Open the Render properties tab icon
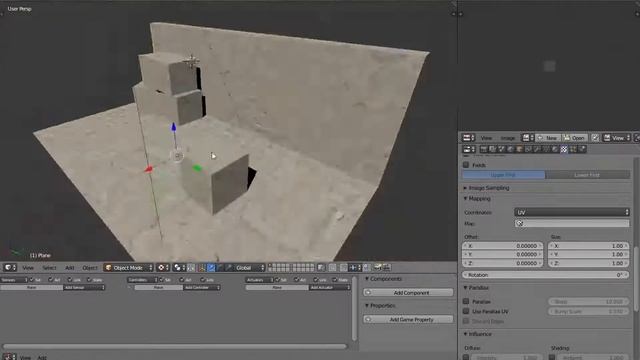Image resolution: width=640 pixels, height=360 pixels. [483, 149]
